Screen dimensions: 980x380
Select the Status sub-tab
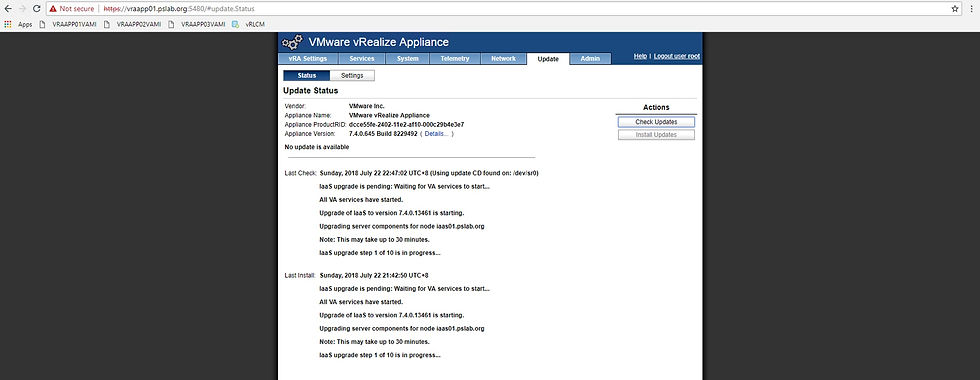coord(307,76)
